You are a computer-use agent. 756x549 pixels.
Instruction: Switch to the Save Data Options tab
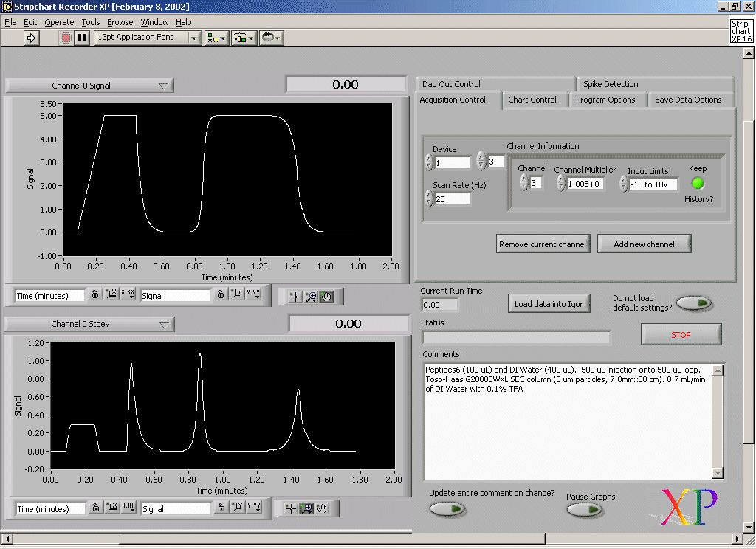pyautogui.click(x=688, y=100)
